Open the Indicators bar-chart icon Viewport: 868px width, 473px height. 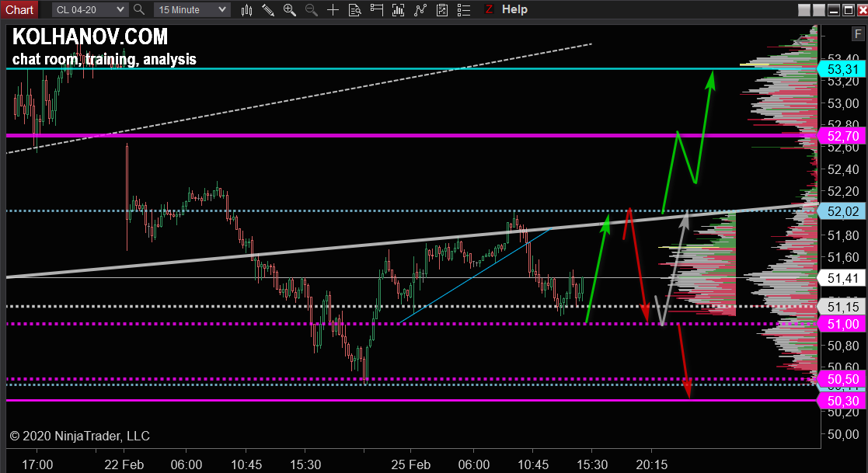(x=399, y=9)
